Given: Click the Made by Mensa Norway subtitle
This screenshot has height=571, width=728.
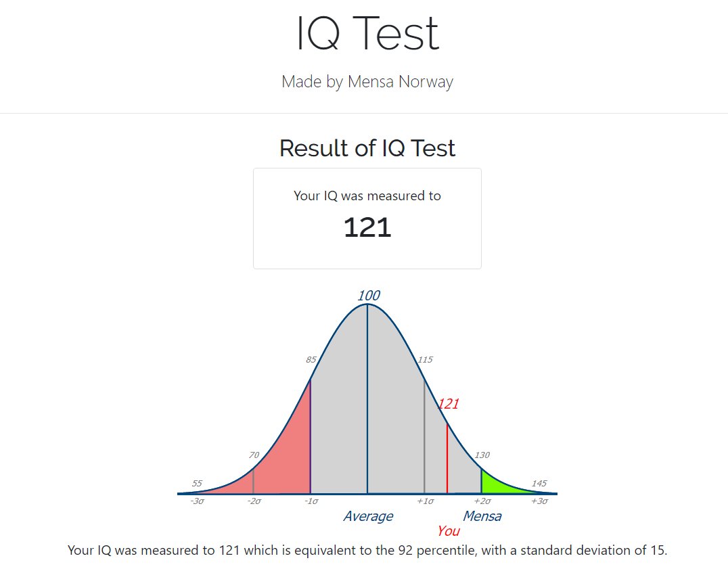Looking at the screenshot, I should click(367, 82).
